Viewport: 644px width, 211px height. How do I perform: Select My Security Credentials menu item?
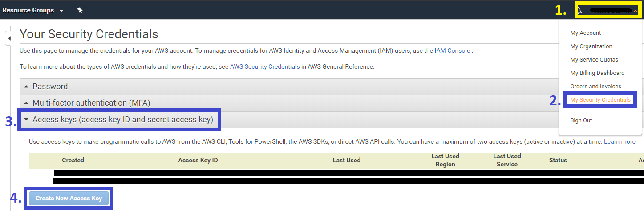[600, 100]
